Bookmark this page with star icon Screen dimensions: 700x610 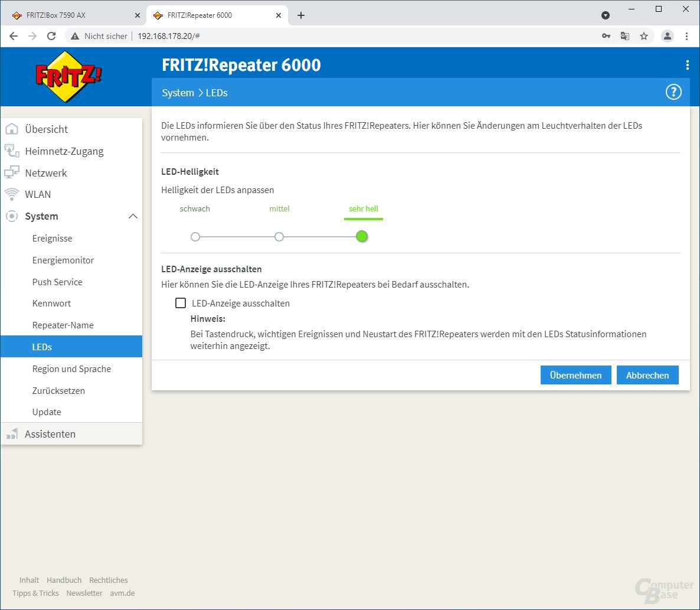tap(644, 36)
